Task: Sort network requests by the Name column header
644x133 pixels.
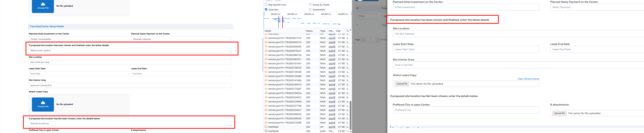Action: point(284,31)
